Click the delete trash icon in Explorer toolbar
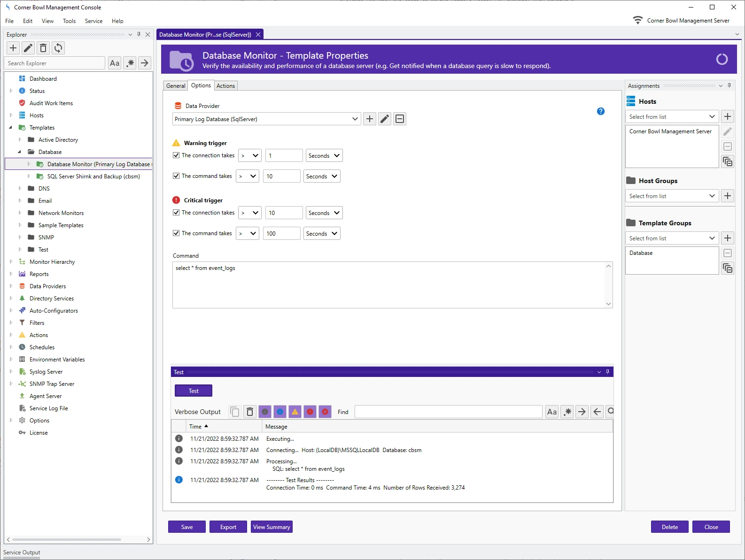The height and width of the screenshot is (560, 745). [x=43, y=48]
